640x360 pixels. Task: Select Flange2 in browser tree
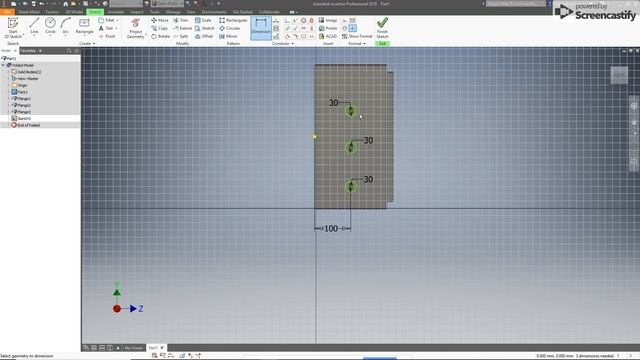[x=21, y=105]
